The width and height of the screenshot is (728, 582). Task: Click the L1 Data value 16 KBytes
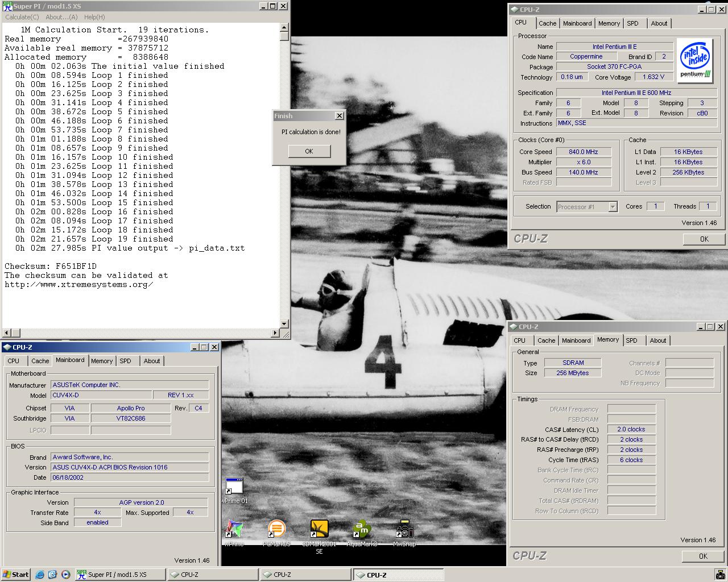(688, 152)
